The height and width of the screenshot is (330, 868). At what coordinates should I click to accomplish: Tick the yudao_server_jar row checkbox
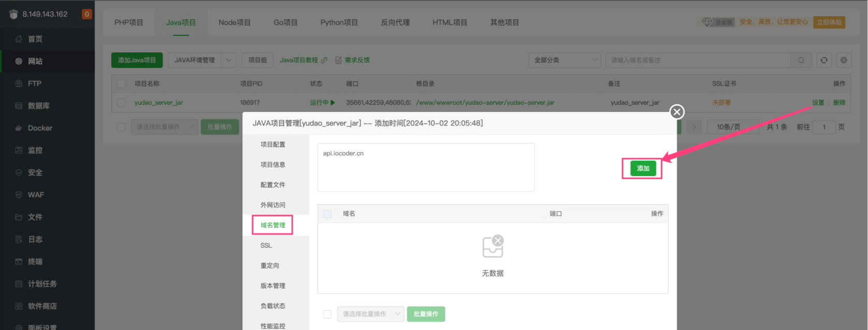click(121, 103)
